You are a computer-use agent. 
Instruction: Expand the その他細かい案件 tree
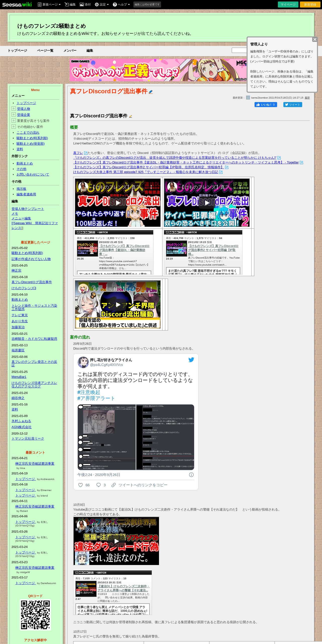coord(14,127)
